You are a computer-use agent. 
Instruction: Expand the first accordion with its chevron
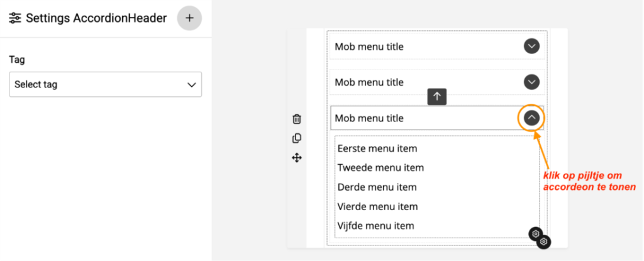532,46
